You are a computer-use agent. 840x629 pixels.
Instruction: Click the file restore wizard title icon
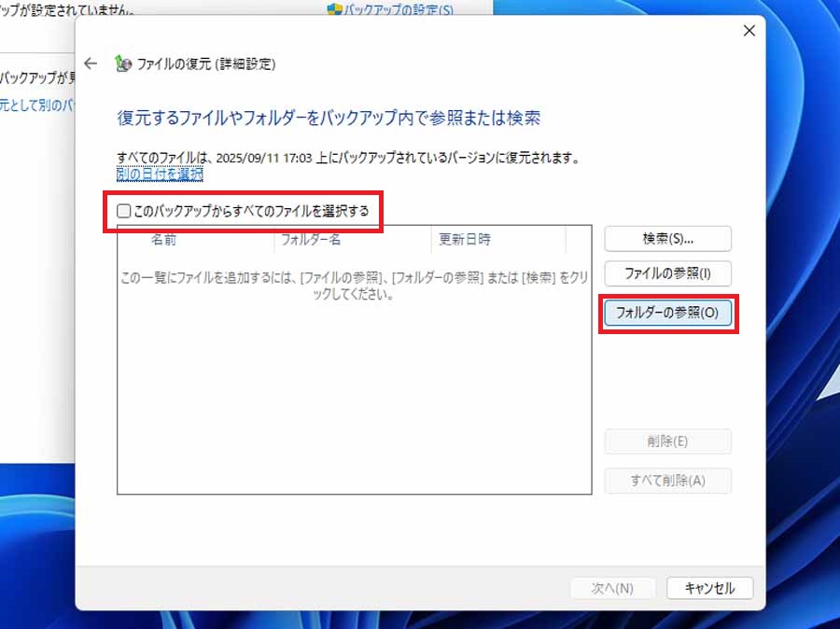coord(123,63)
